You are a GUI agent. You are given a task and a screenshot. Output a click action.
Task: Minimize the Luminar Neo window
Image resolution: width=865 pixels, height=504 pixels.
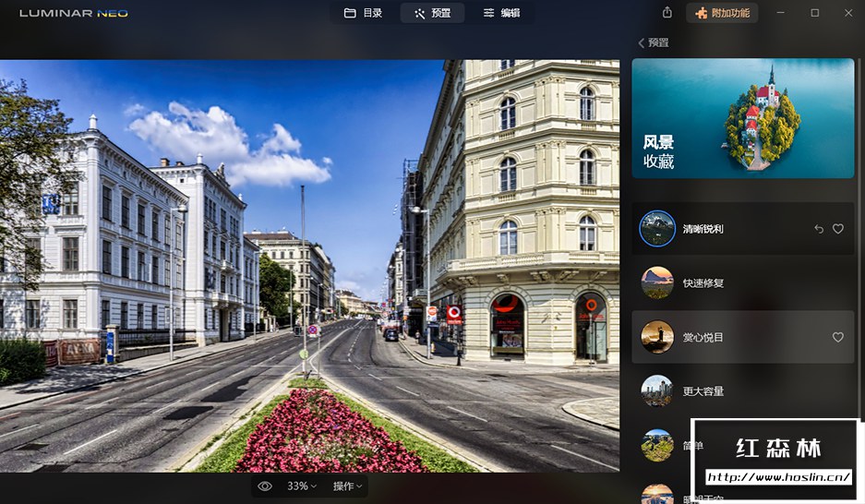coord(781,13)
